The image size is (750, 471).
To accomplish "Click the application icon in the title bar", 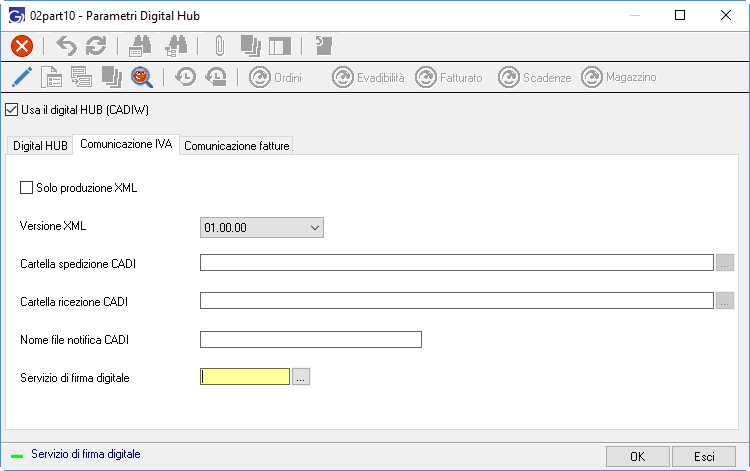I will click(x=16, y=15).
